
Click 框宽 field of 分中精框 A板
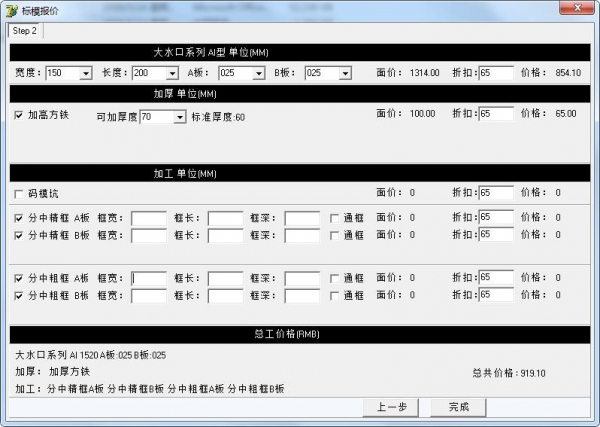(149, 218)
